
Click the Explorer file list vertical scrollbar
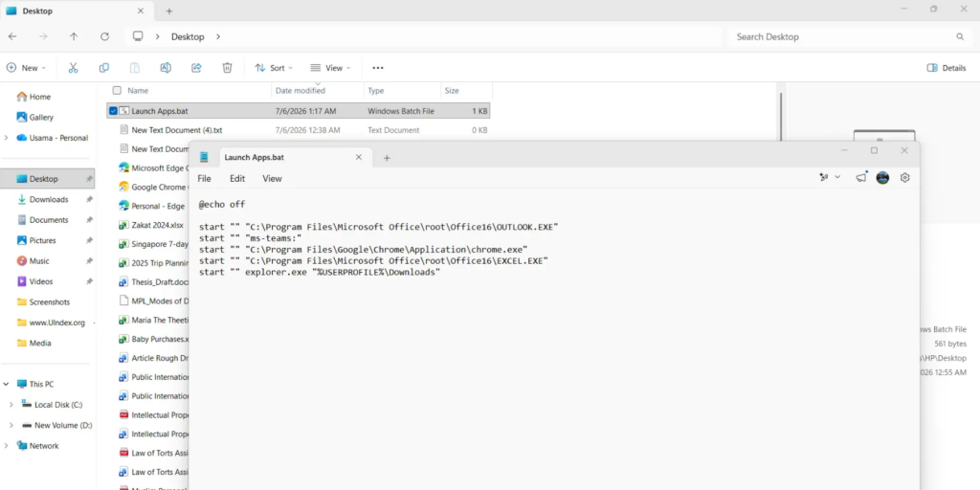point(780,117)
